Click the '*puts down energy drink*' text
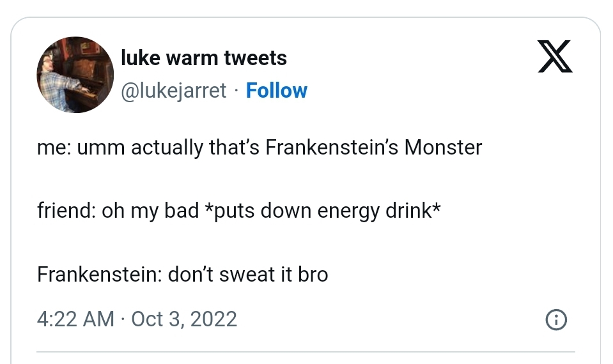Screen dimensions: 613x364 coord(323,211)
